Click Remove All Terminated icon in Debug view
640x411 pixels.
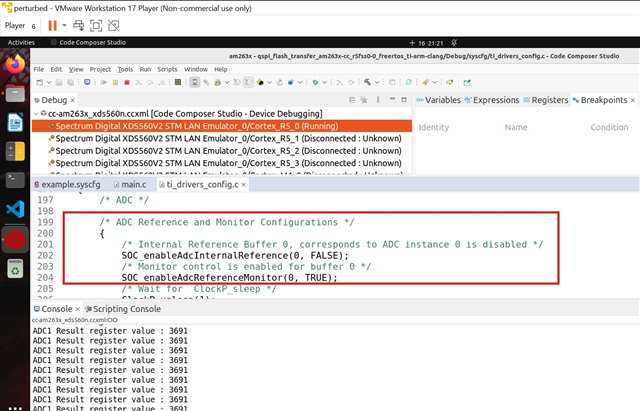[x=364, y=100]
